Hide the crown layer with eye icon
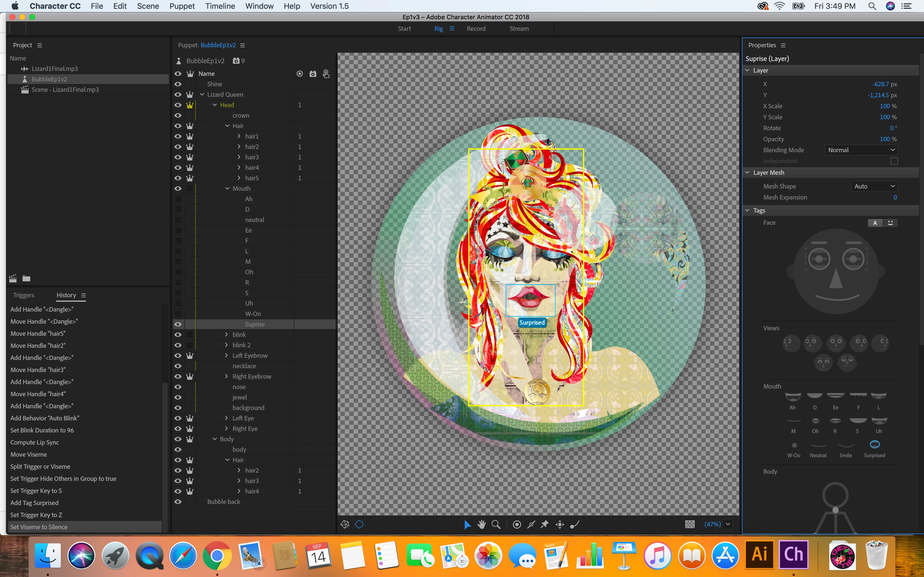 (178, 115)
